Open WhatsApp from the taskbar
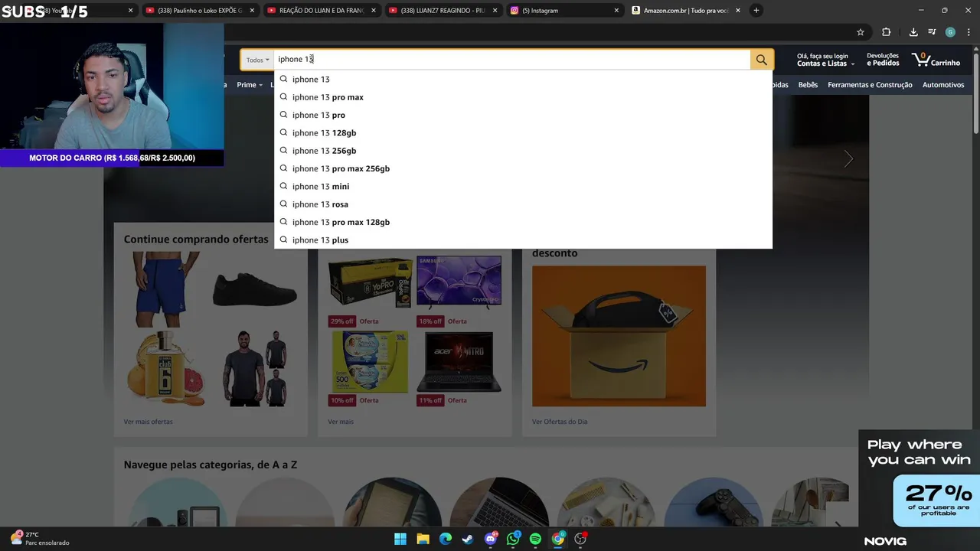980x551 pixels. 513,539
